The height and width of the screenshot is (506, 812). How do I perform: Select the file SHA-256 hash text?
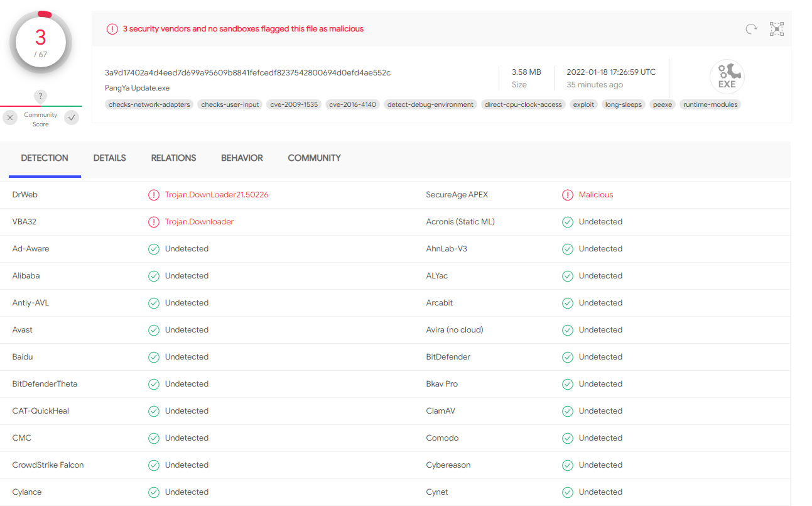coord(247,73)
